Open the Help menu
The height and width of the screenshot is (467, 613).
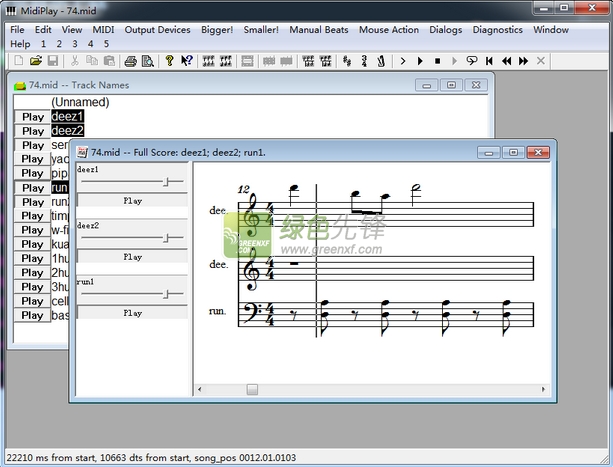(x=20, y=44)
